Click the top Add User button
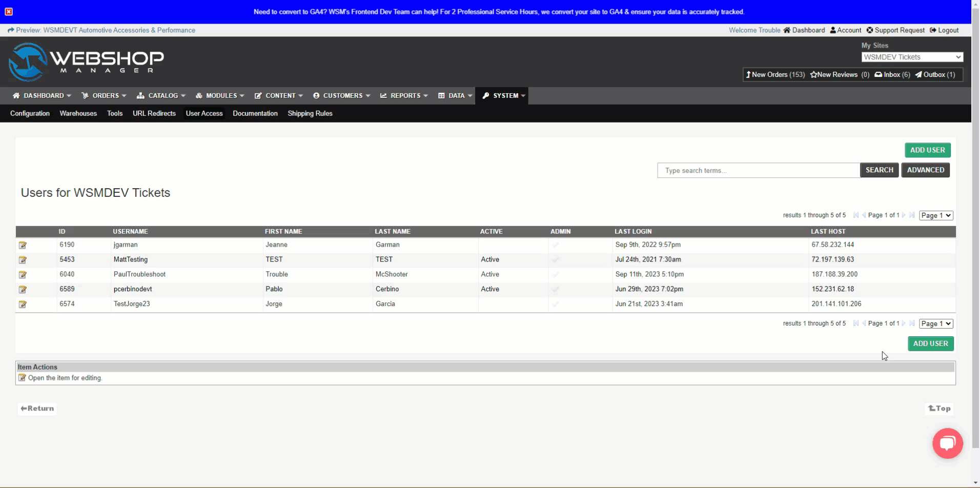 click(x=927, y=150)
